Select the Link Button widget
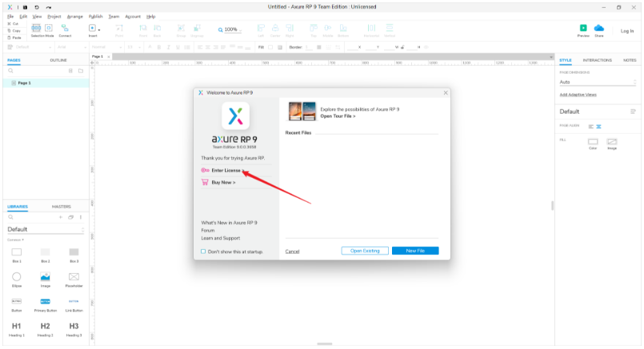This screenshot has height=349, width=644. tap(74, 305)
